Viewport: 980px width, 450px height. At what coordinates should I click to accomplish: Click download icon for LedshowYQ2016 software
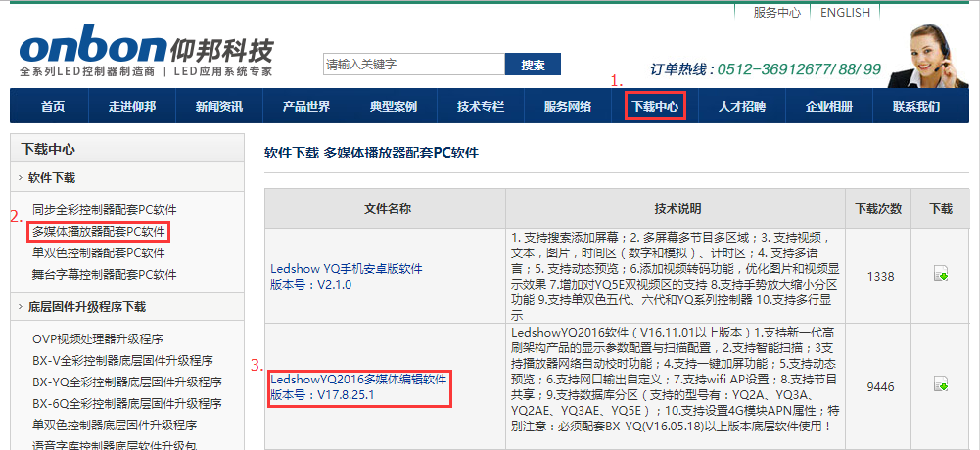pyautogui.click(x=941, y=384)
